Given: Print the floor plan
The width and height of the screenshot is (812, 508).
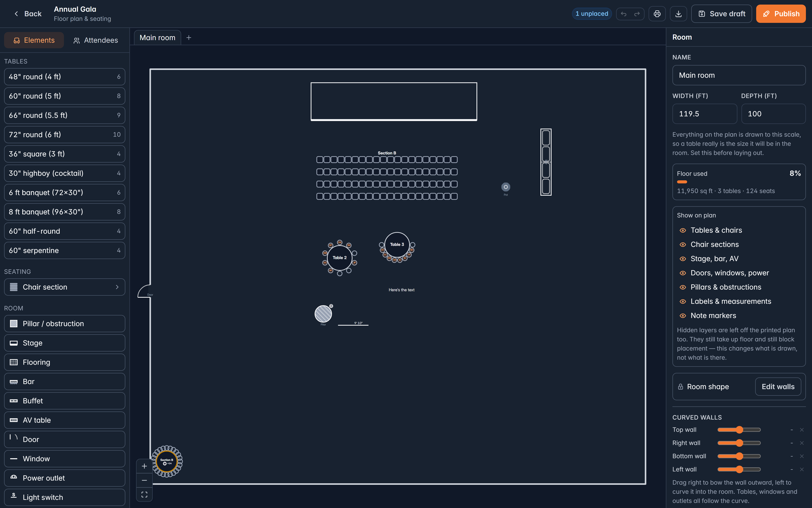Looking at the screenshot, I should [657, 14].
